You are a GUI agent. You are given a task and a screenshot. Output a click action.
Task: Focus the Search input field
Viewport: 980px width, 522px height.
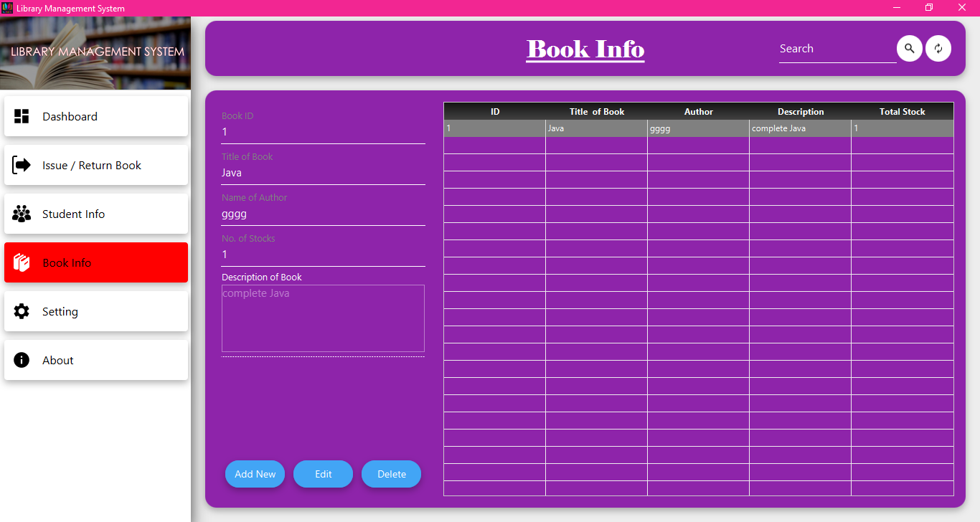(x=837, y=49)
